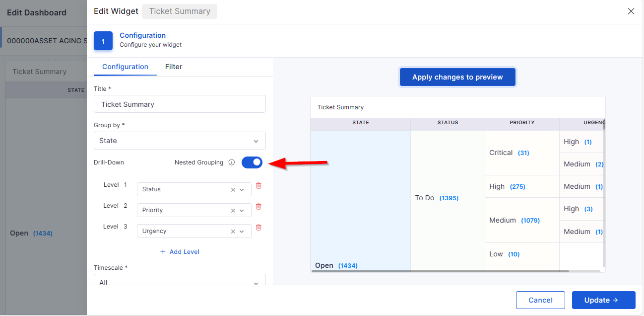
Task: Add a new drill-down level
Action: click(x=180, y=252)
